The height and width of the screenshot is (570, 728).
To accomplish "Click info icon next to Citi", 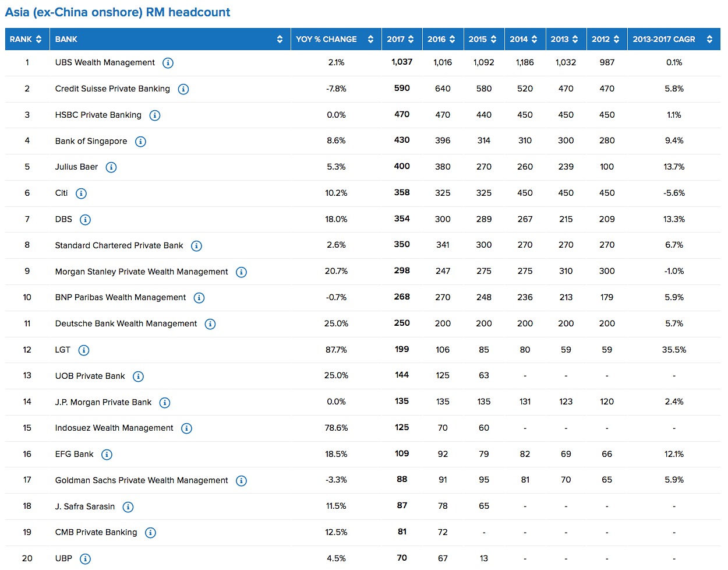I will click(x=81, y=193).
